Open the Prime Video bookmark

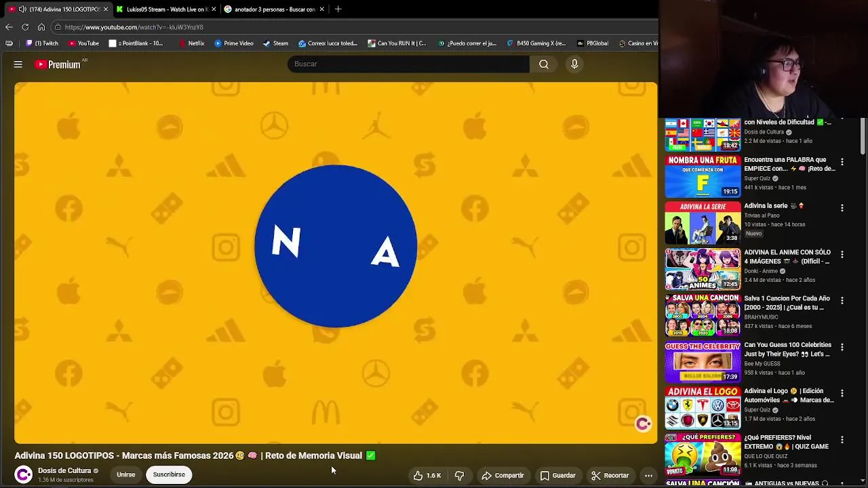(234, 43)
